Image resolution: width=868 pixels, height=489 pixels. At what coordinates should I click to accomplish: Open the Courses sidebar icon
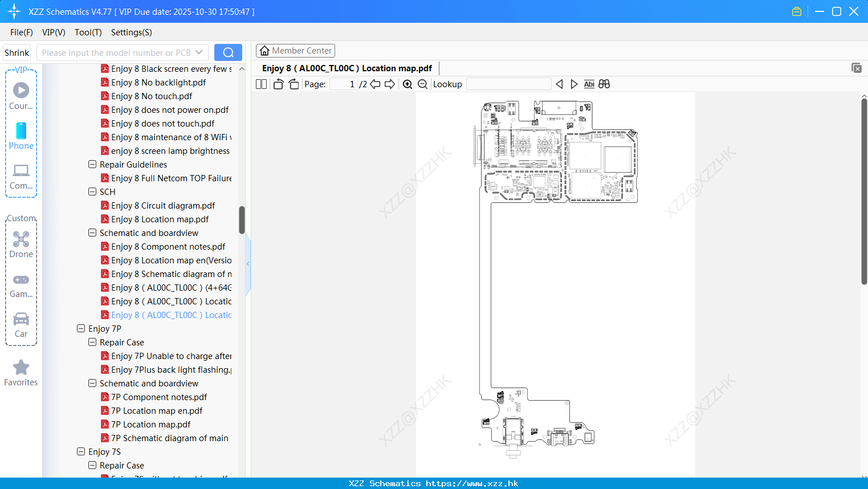click(x=21, y=96)
